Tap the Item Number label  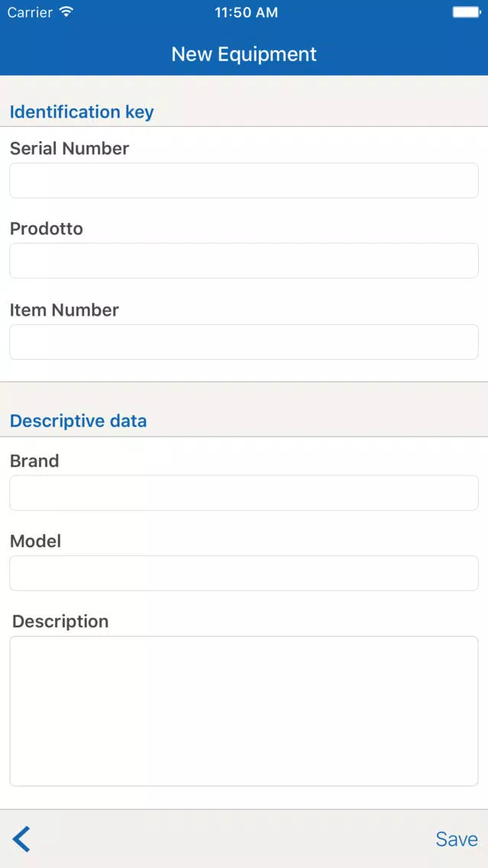tap(64, 310)
